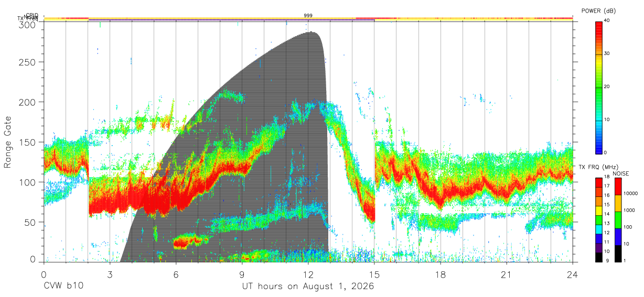The width and height of the screenshot is (644, 297).
Task: Click the 50 label on Range Gate axis
Action: pyautogui.click(x=31, y=222)
